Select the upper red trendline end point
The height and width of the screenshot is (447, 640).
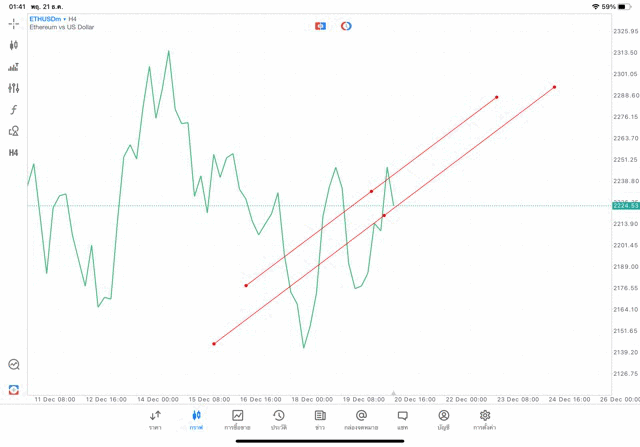(x=497, y=97)
